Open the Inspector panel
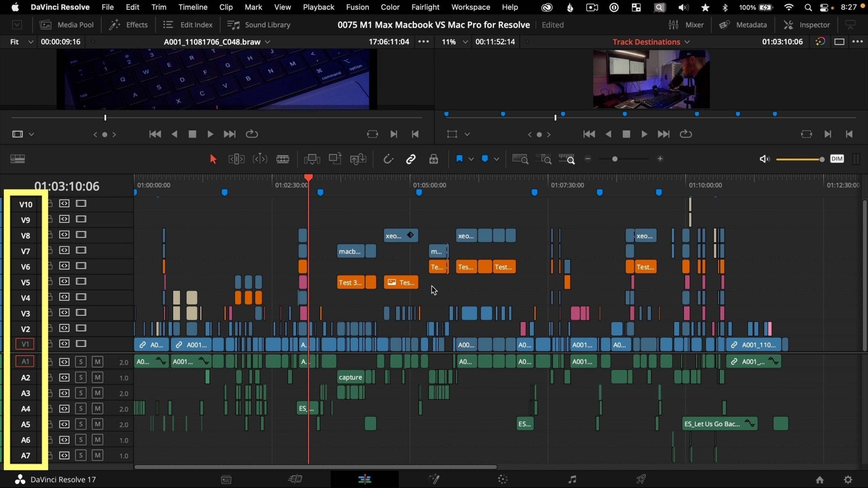 pyautogui.click(x=806, y=25)
